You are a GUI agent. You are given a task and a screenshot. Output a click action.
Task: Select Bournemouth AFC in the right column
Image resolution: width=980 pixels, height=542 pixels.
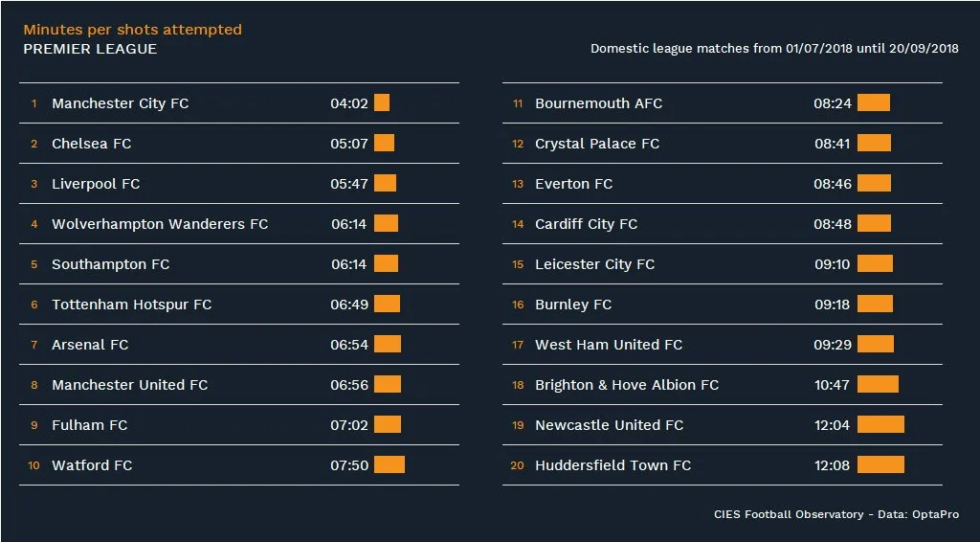click(x=598, y=103)
